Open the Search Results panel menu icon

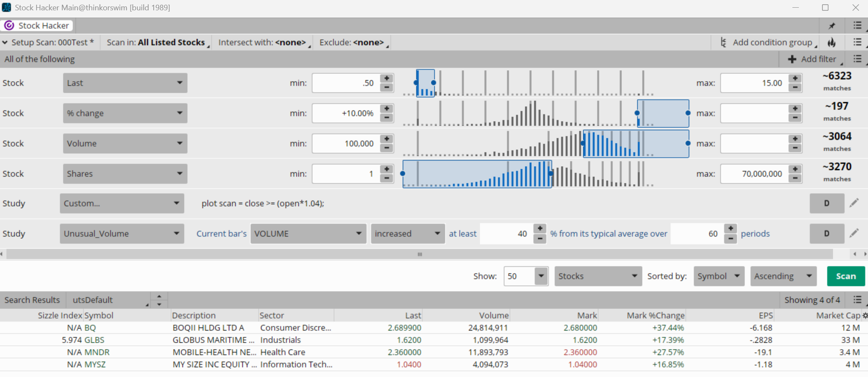[x=857, y=300]
